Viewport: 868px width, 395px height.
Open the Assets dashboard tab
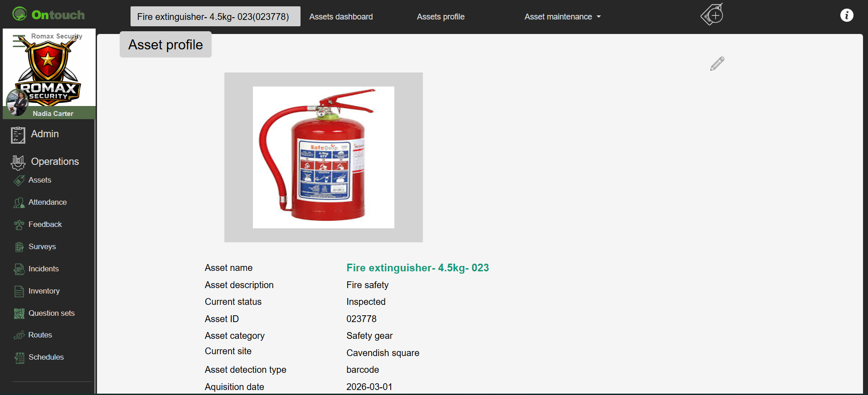pos(341,17)
